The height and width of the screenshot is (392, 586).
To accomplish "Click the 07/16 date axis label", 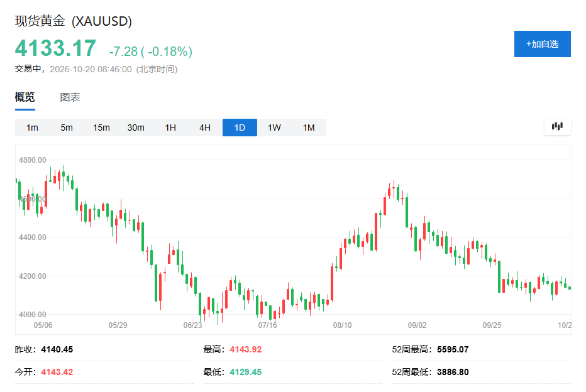I will pyautogui.click(x=268, y=325).
